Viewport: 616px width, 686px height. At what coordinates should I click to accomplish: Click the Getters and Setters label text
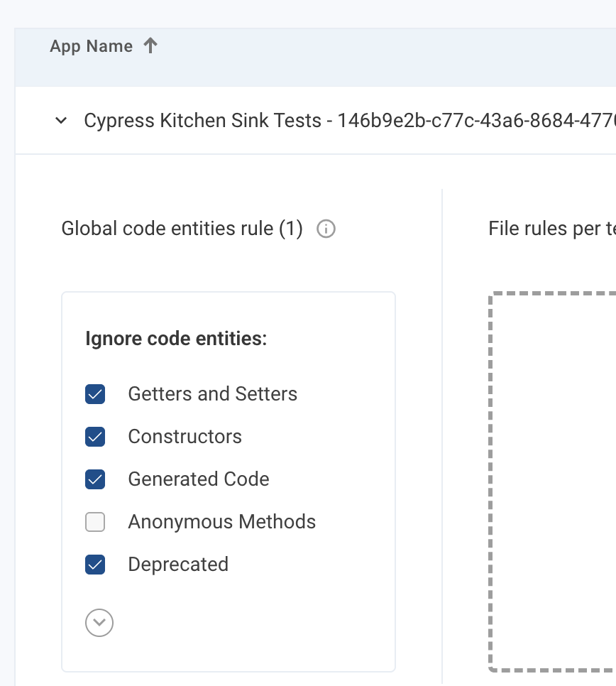(x=212, y=394)
